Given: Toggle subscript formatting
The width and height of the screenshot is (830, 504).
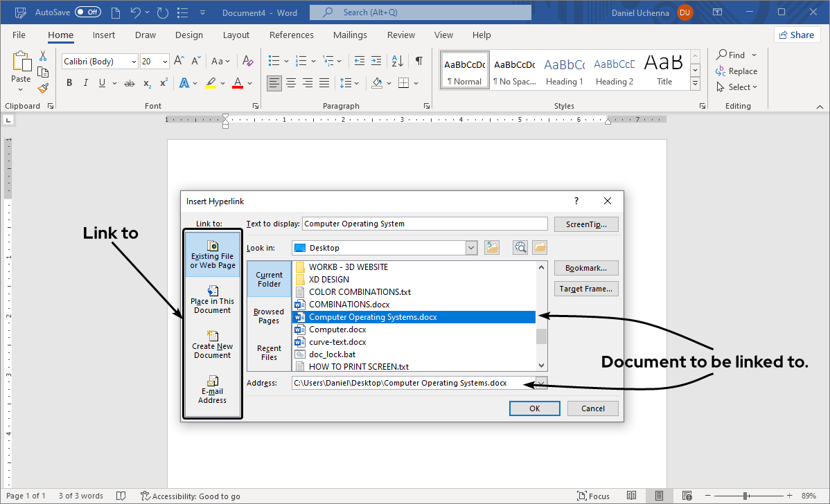Looking at the screenshot, I should (x=146, y=82).
